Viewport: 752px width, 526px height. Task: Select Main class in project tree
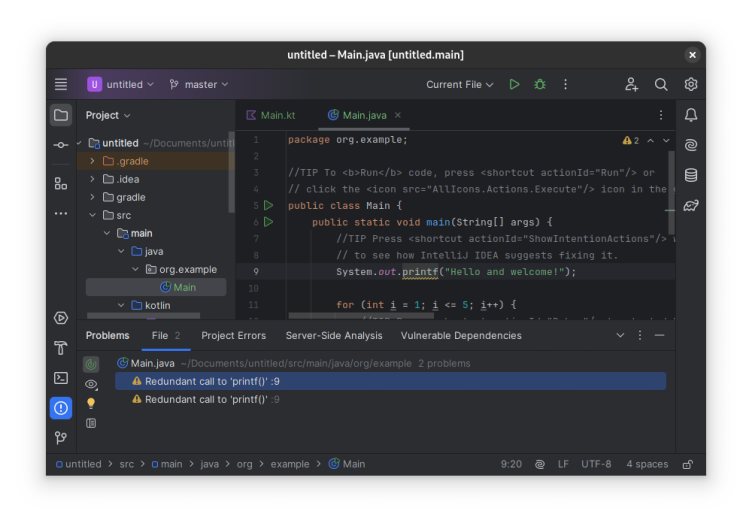(x=156, y=287)
